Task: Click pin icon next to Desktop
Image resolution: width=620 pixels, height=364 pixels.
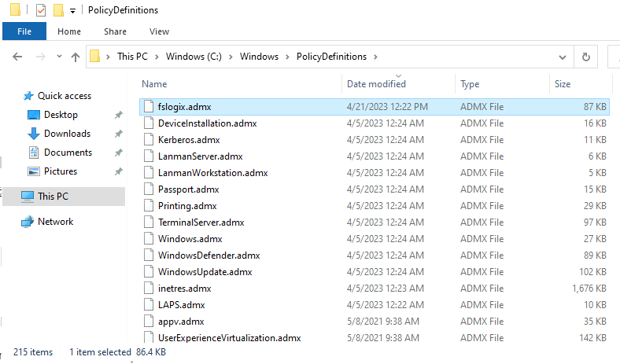Action: click(x=118, y=115)
